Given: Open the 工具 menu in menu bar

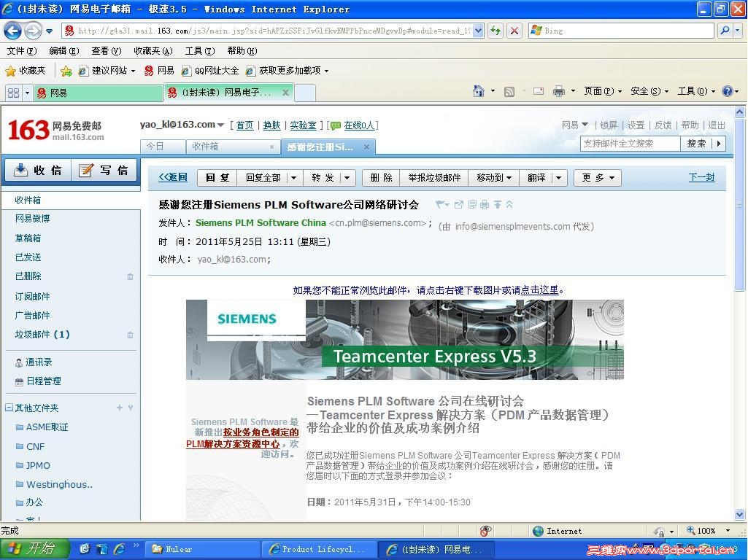Looking at the screenshot, I should tap(200, 51).
